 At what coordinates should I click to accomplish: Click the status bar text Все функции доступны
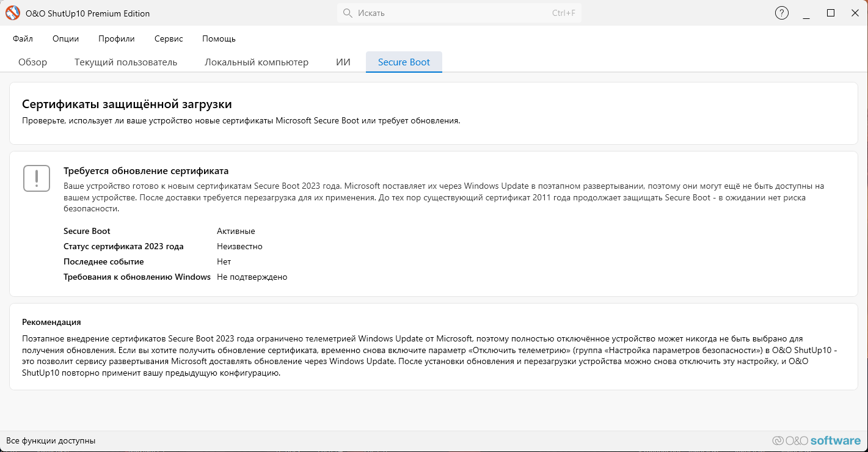coord(51,440)
